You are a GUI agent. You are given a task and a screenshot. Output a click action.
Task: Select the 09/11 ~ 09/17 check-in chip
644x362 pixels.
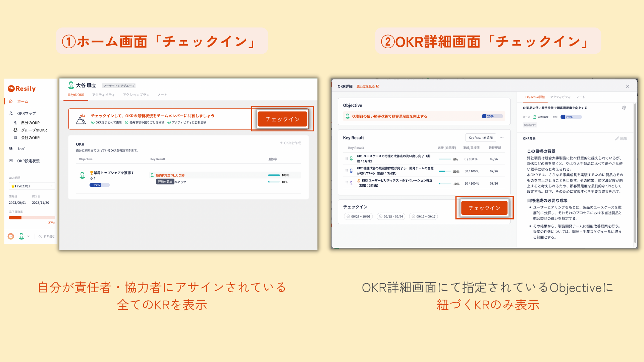tap(423, 217)
